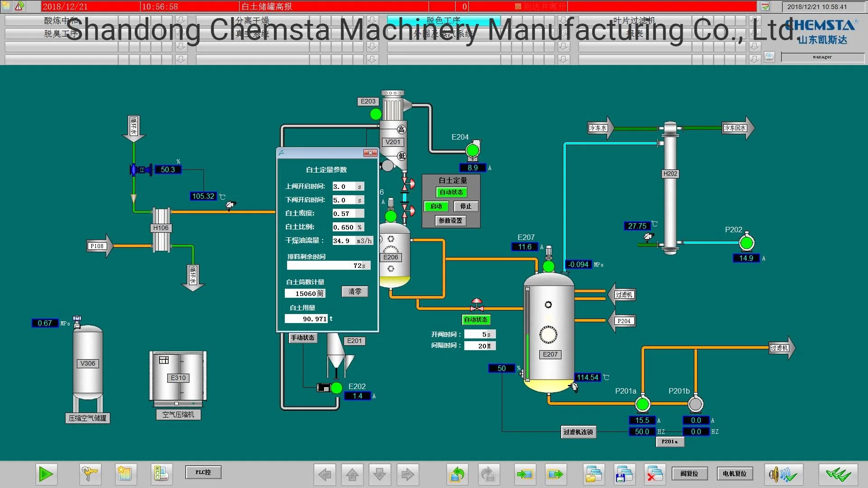Open the 脱臭工序 navigation tab
Viewport: 868px width, 488px height.
pos(61,33)
